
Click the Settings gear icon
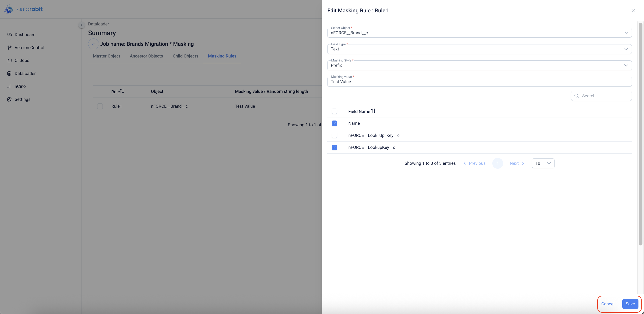[x=9, y=99]
